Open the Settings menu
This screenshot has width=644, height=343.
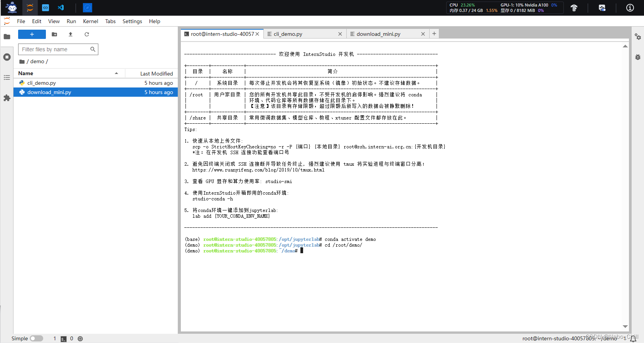132,21
